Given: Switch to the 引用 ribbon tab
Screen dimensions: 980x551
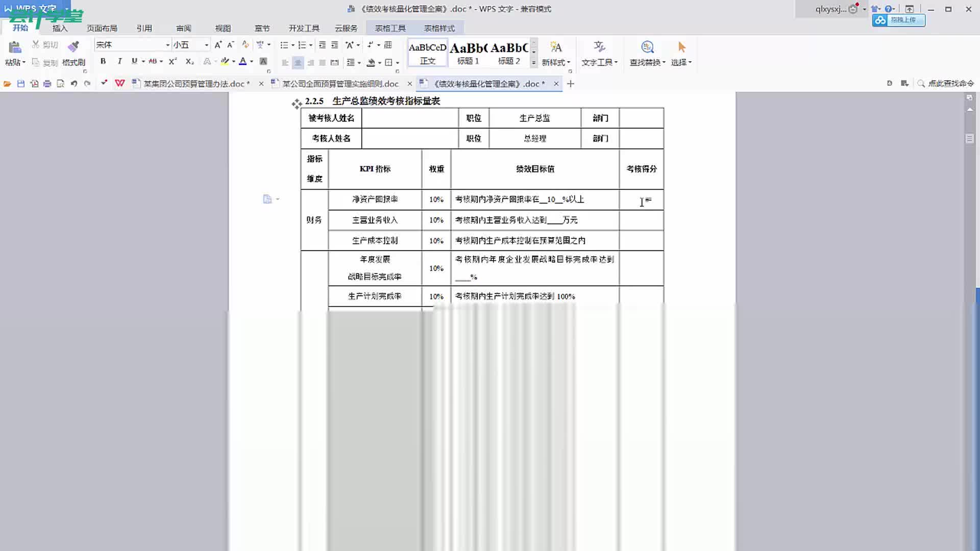Looking at the screenshot, I should (144, 28).
